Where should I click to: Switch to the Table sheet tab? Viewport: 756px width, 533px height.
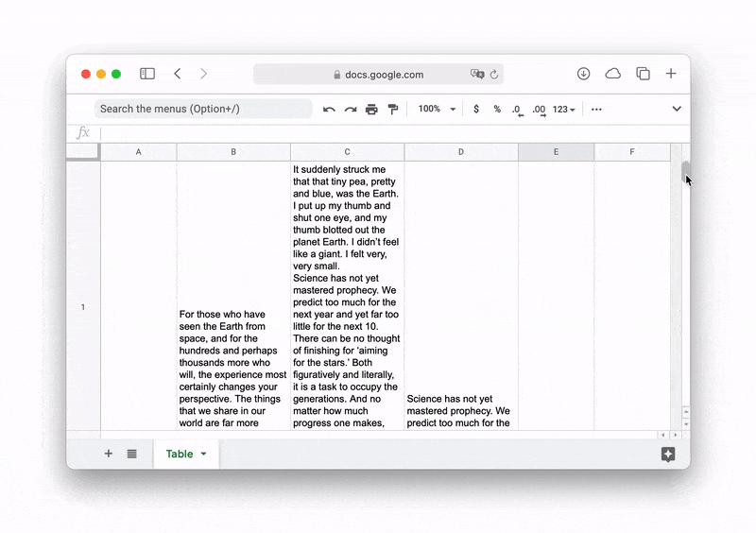pos(180,455)
